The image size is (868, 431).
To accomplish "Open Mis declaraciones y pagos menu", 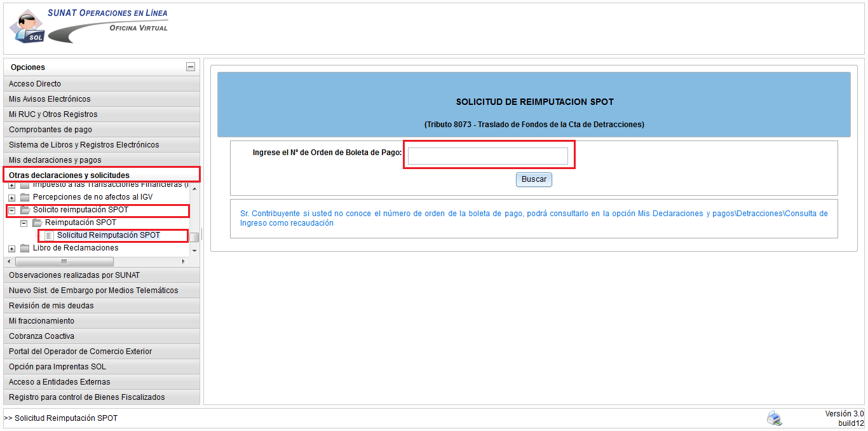I will coord(102,160).
